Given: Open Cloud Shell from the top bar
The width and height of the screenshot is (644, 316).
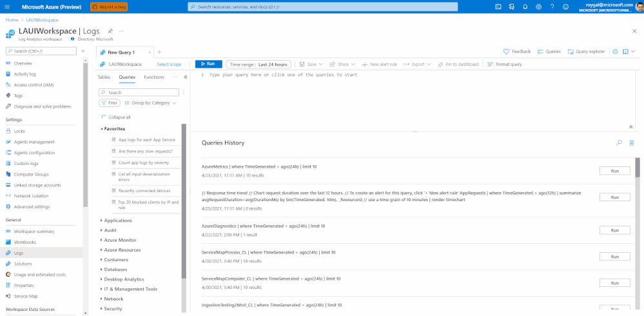Looking at the screenshot, I should [x=498, y=6].
